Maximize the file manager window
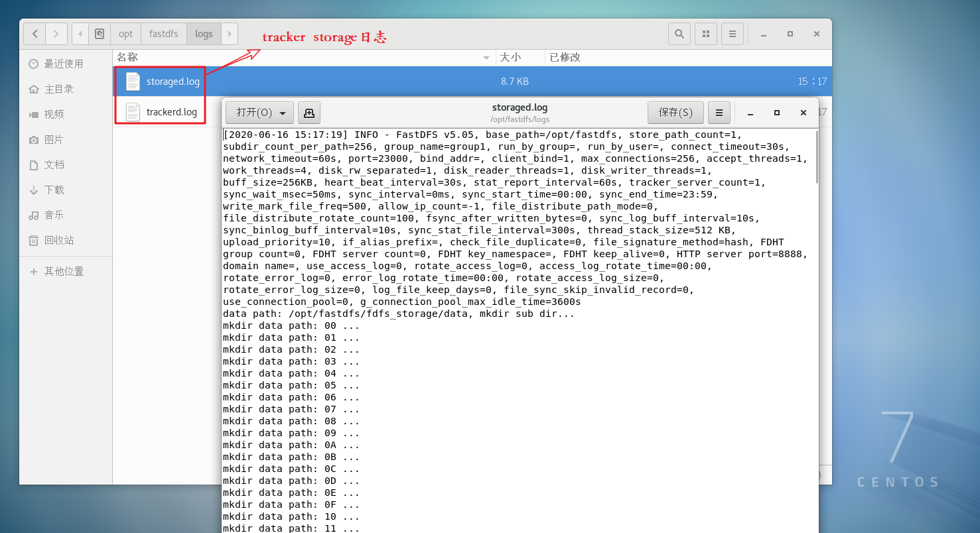 790,34
